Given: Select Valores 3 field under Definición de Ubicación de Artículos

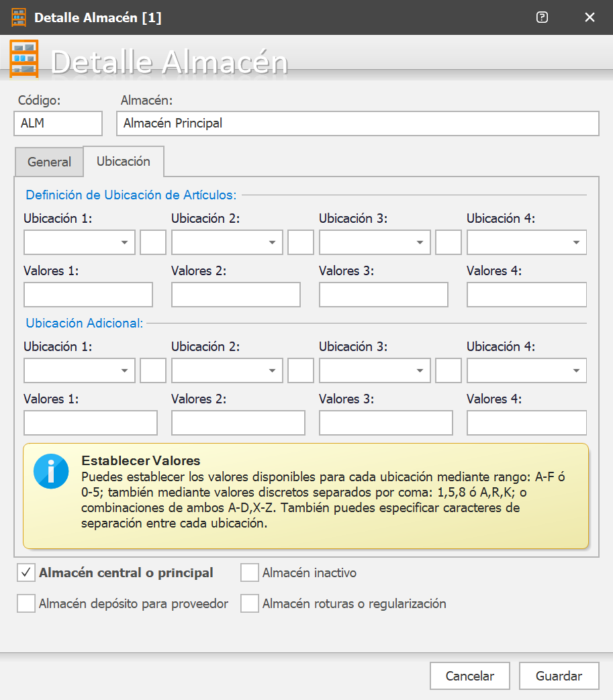Looking at the screenshot, I should coord(383,295).
